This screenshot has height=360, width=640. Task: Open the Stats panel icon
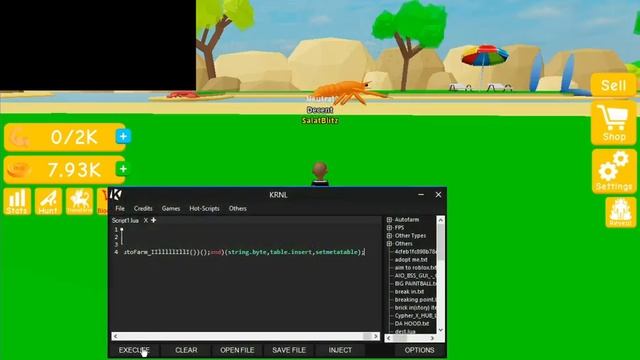[x=17, y=201]
